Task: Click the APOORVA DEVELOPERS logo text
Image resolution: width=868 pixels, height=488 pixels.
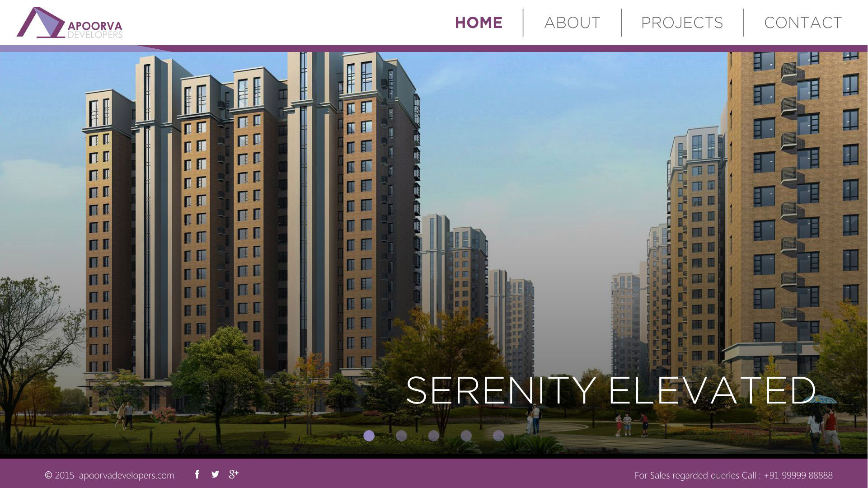Action: click(x=94, y=30)
